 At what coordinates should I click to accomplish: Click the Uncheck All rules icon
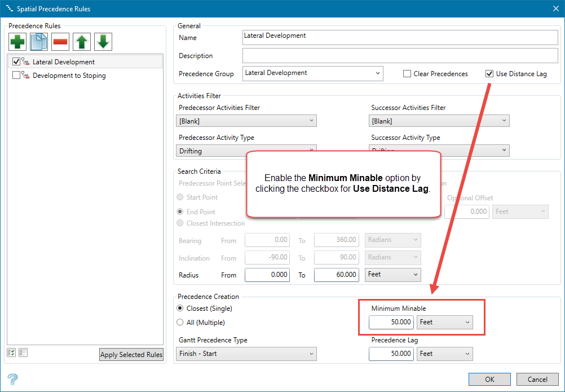click(x=23, y=353)
